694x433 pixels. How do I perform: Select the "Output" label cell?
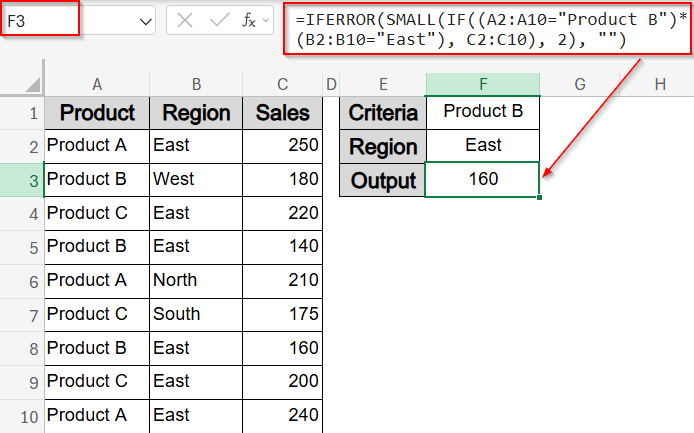[383, 180]
